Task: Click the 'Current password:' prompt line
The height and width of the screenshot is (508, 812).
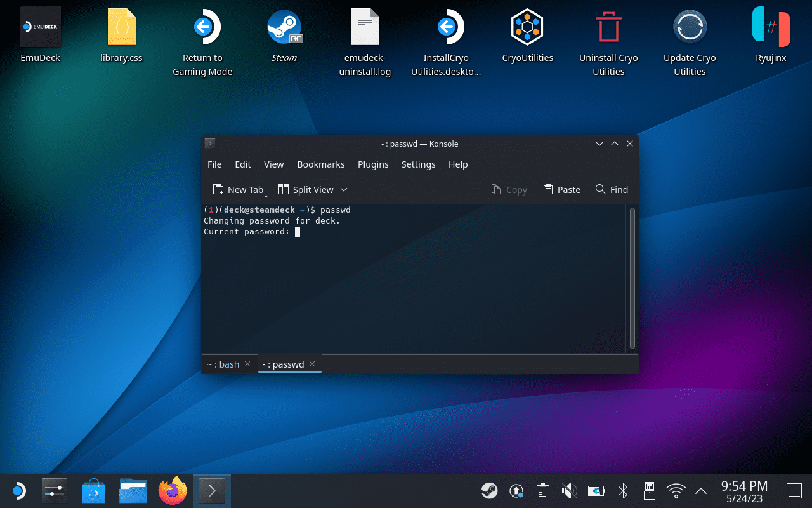Action: (x=246, y=232)
